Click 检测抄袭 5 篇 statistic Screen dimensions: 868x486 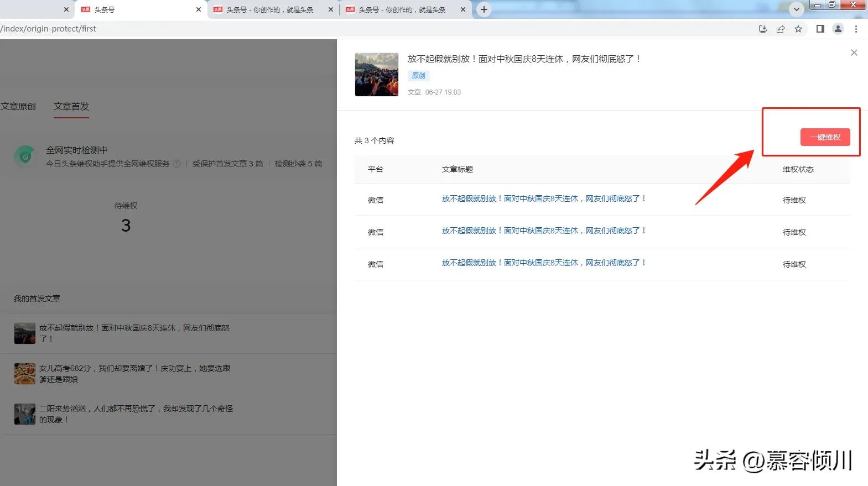pyautogui.click(x=298, y=164)
